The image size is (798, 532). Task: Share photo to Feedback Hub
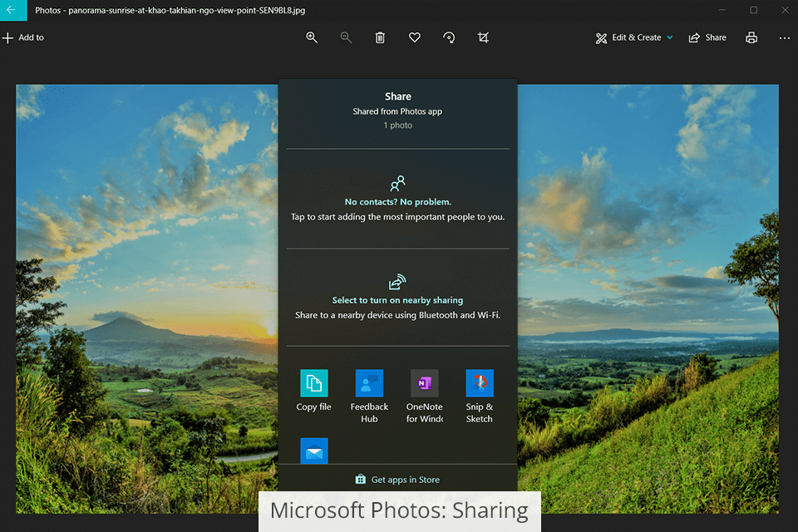(369, 396)
